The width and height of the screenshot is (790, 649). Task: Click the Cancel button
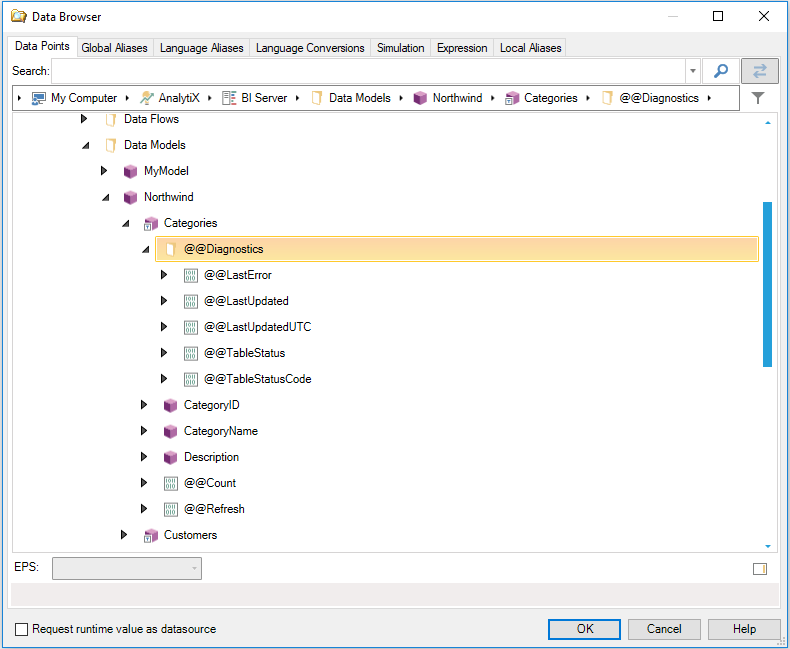(664, 629)
